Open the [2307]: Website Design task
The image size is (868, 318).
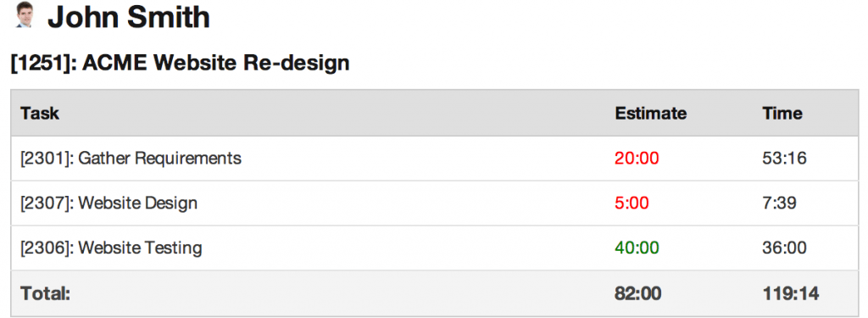click(108, 203)
